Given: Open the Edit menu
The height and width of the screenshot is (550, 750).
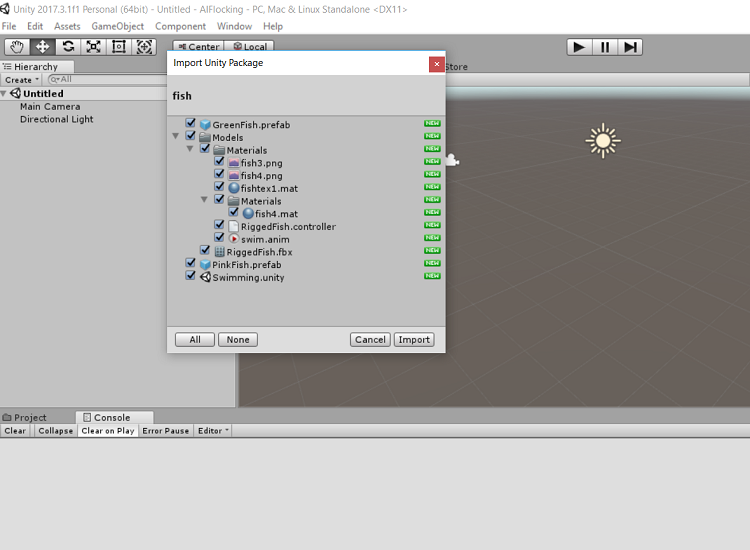Looking at the screenshot, I should [x=35, y=26].
